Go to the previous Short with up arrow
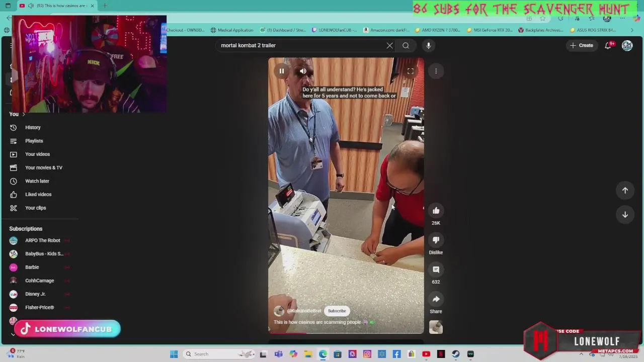This screenshot has height=362, width=644. 625,191
